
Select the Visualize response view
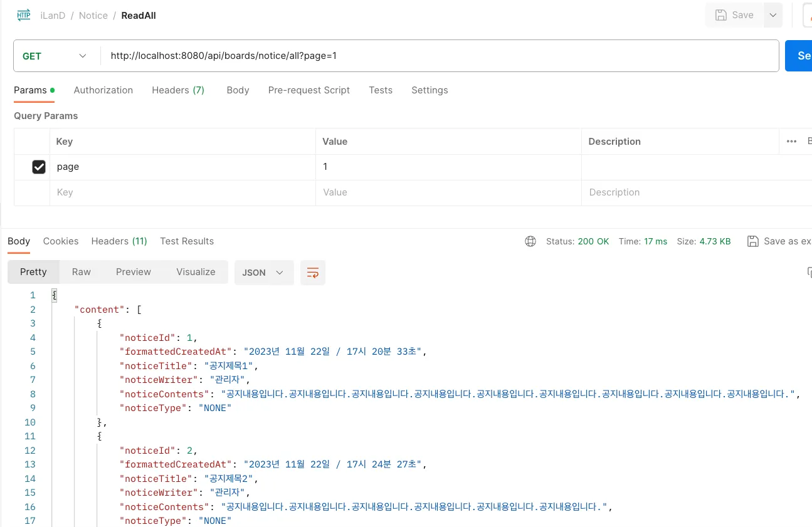[x=196, y=272]
